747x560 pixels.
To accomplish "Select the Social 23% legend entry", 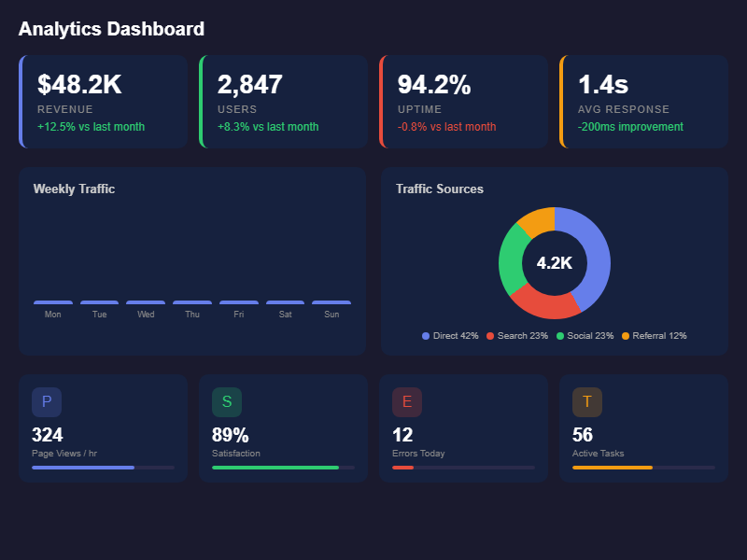I will pyautogui.click(x=585, y=336).
